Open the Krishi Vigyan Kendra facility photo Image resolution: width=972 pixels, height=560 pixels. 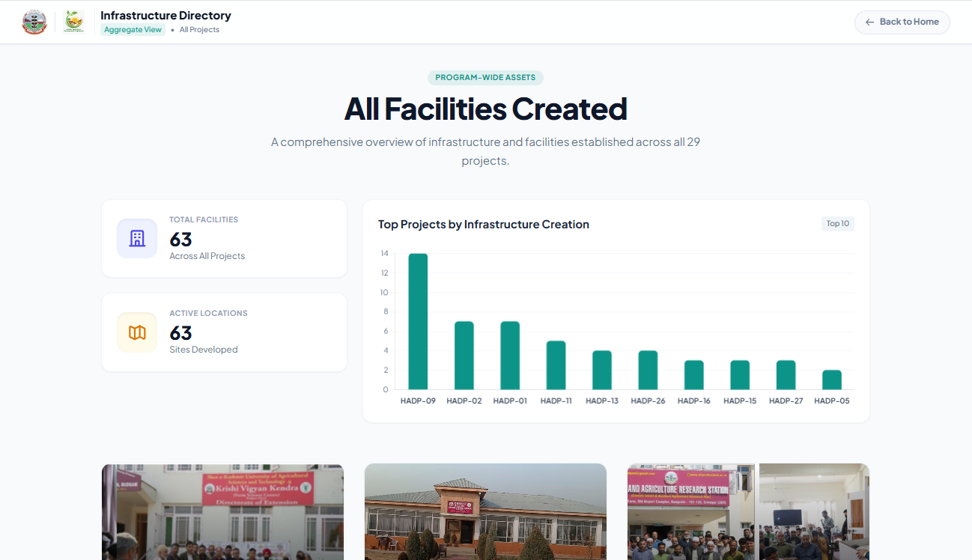pyautogui.click(x=222, y=511)
